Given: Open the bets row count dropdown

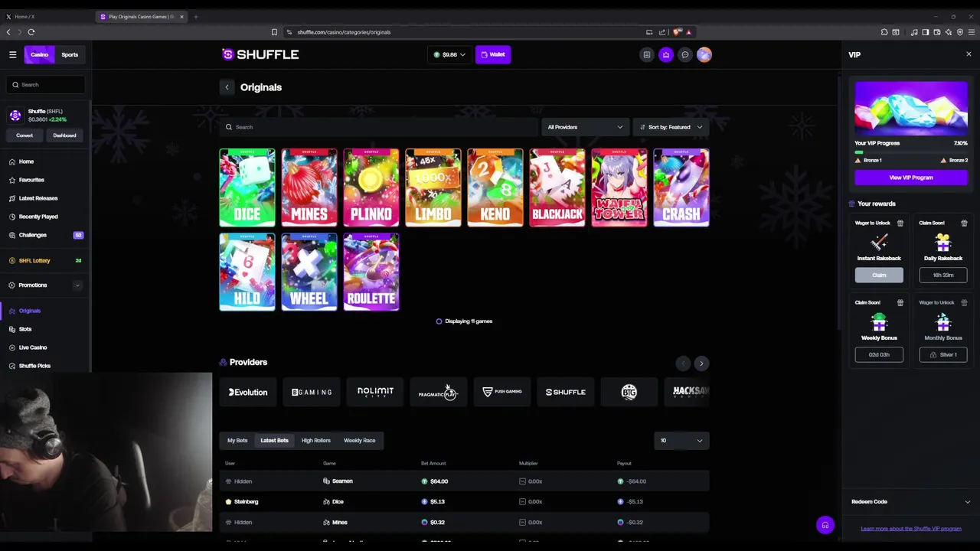Looking at the screenshot, I should click(681, 441).
